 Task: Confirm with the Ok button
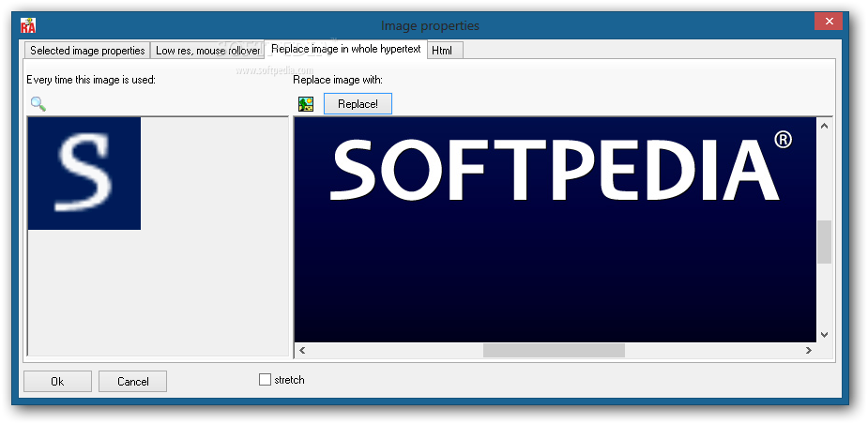[x=57, y=382]
